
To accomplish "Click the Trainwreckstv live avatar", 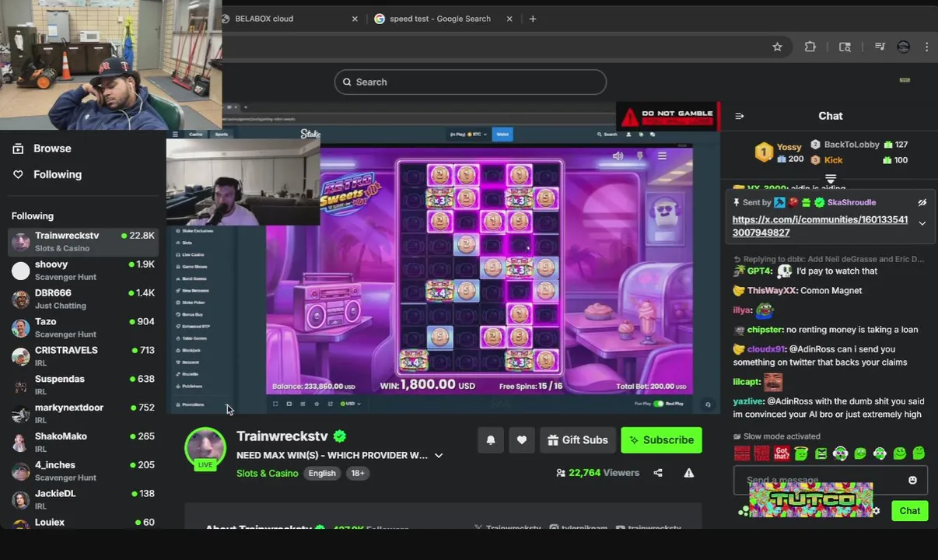I will click(x=205, y=447).
